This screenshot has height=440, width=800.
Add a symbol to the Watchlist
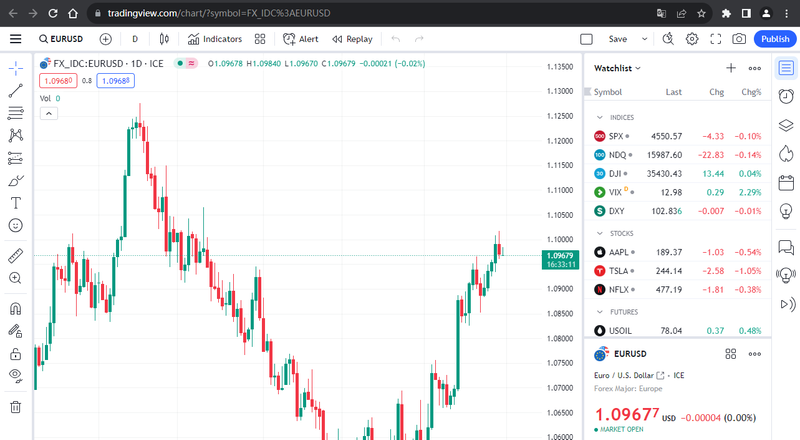point(731,68)
